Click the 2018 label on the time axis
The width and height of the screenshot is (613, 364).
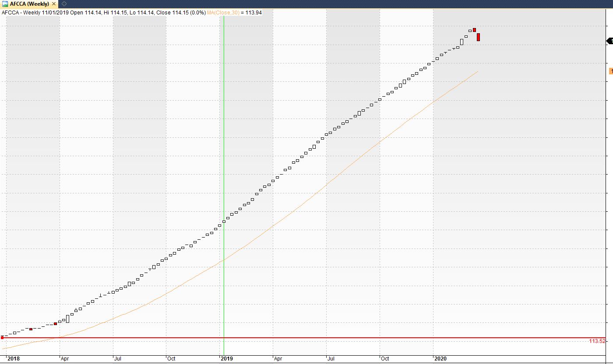(x=14, y=359)
